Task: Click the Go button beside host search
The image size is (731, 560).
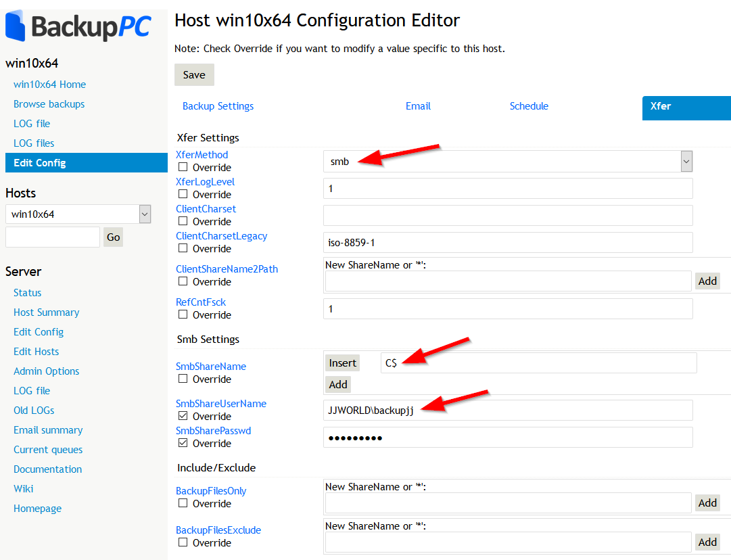Action: click(113, 237)
